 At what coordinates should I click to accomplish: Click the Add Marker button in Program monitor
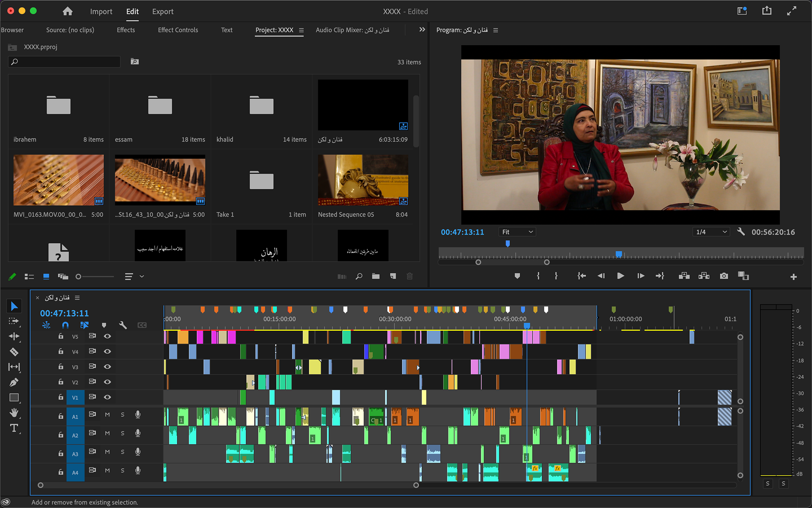517,276
